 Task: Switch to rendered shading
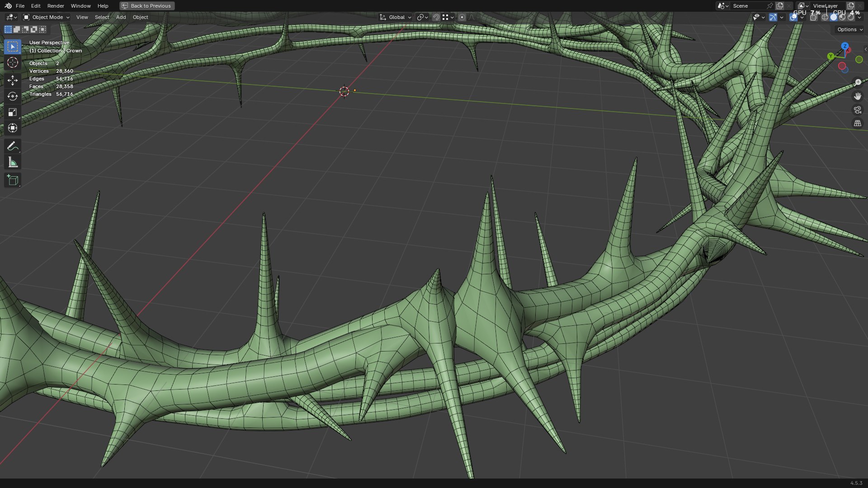(x=851, y=17)
